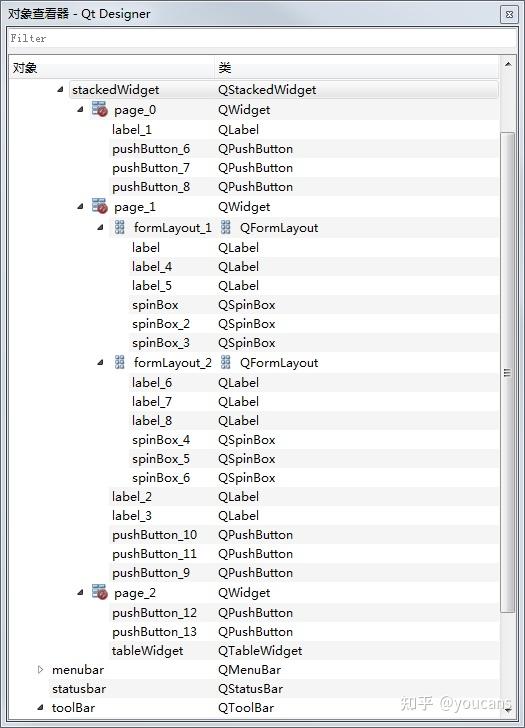Viewport: 525px width, 728px height.
Task: Collapse the toolBar node
Action: (40, 708)
